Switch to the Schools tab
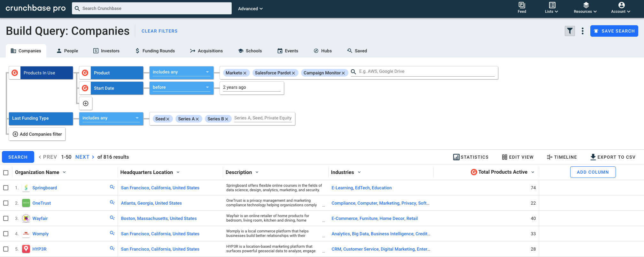 click(250, 51)
